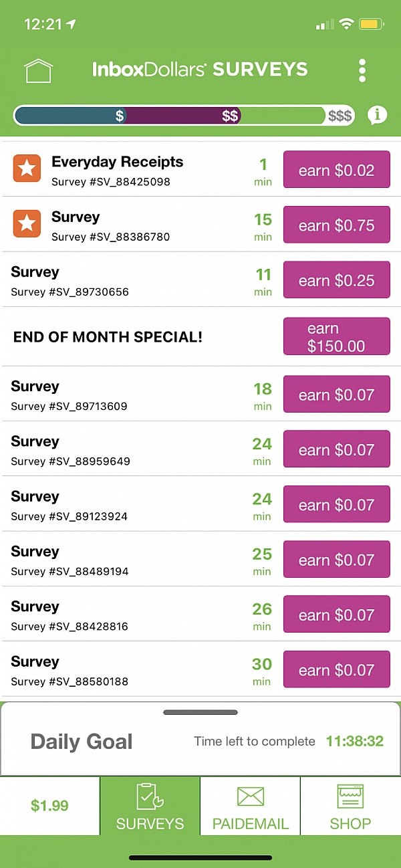Tap the home icon in header
Image resolution: width=401 pixels, height=868 pixels.
pyautogui.click(x=38, y=70)
